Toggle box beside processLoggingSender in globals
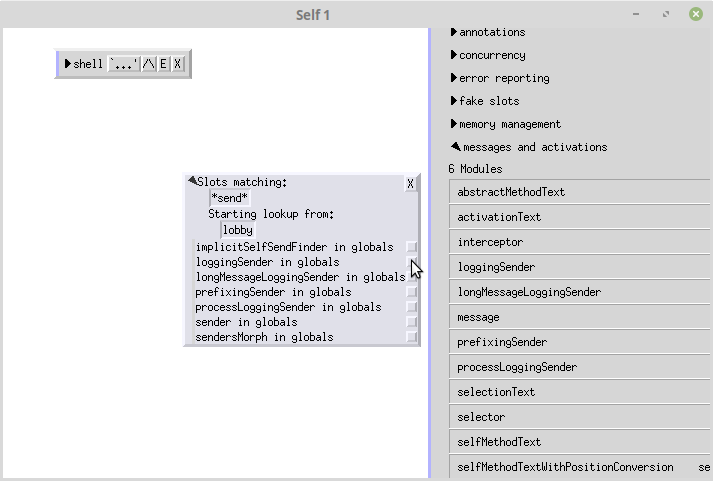This screenshot has width=713, height=481. tap(412, 306)
